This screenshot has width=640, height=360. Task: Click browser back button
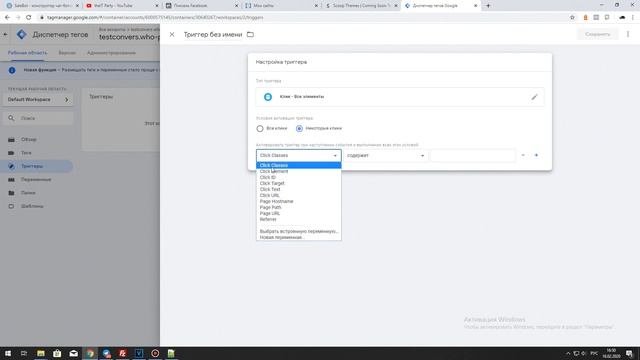tap(7, 18)
